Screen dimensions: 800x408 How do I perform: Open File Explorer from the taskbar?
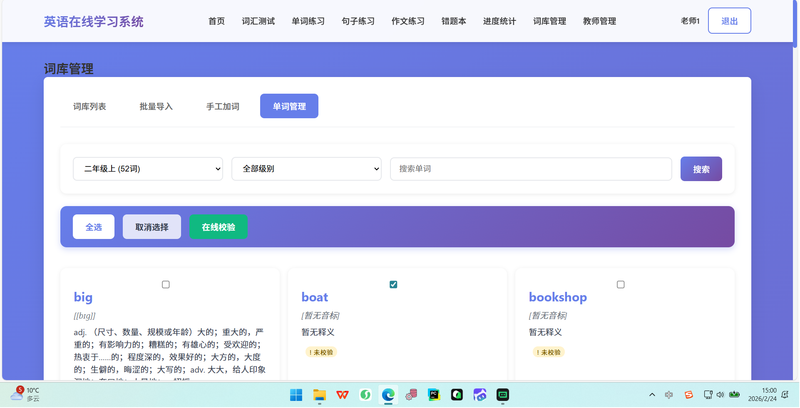click(x=320, y=395)
